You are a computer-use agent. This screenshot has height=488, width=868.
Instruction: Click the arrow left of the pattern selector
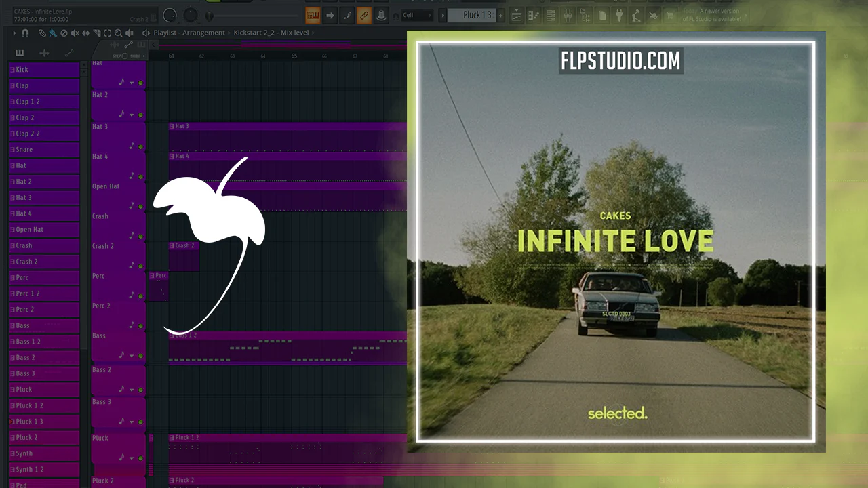[x=443, y=15]
